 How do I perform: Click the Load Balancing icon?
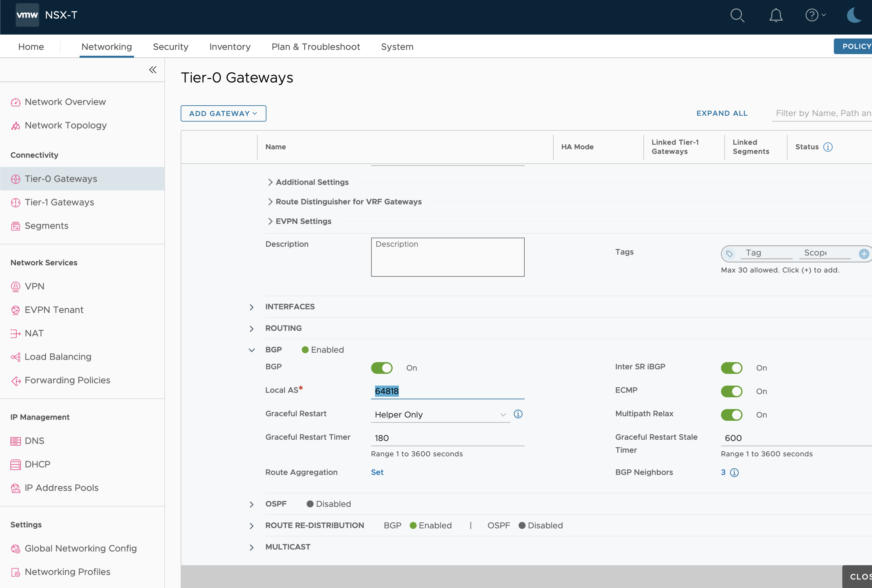click(15, 357)
